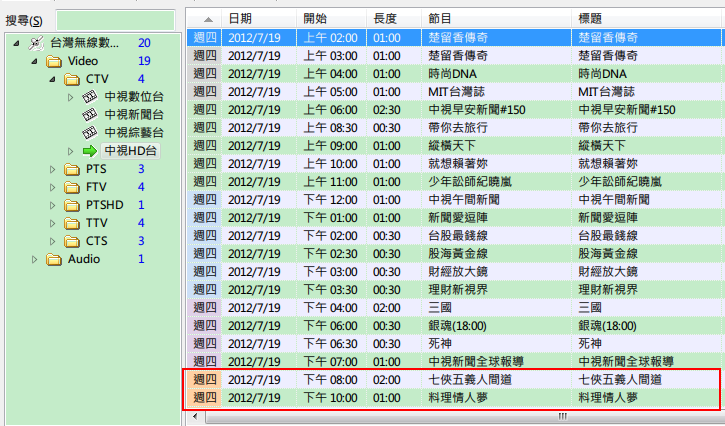Select the 財經放大鏡 program
This screenshot has width=725, height=426.
pyautogui.click(x=456, y=272)
